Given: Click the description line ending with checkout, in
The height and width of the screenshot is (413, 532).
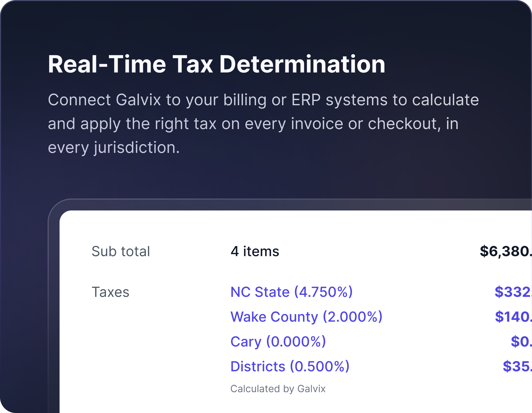Looking at the screenshot, I should point(253,124).
